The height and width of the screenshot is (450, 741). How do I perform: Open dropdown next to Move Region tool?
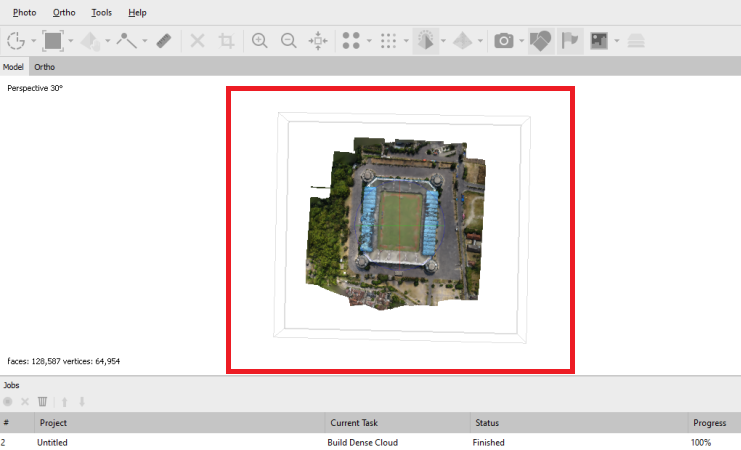point(108,41)
